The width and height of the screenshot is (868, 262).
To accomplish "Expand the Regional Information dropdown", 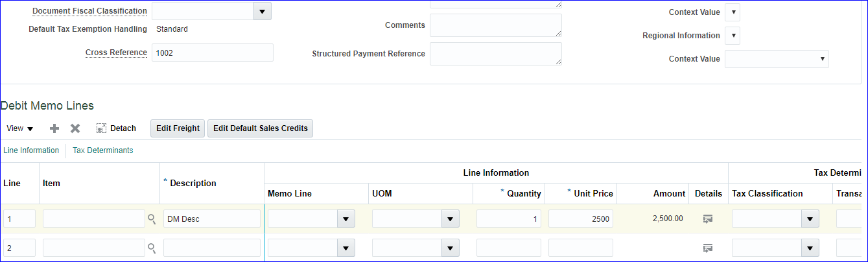I will coord(733,36).
